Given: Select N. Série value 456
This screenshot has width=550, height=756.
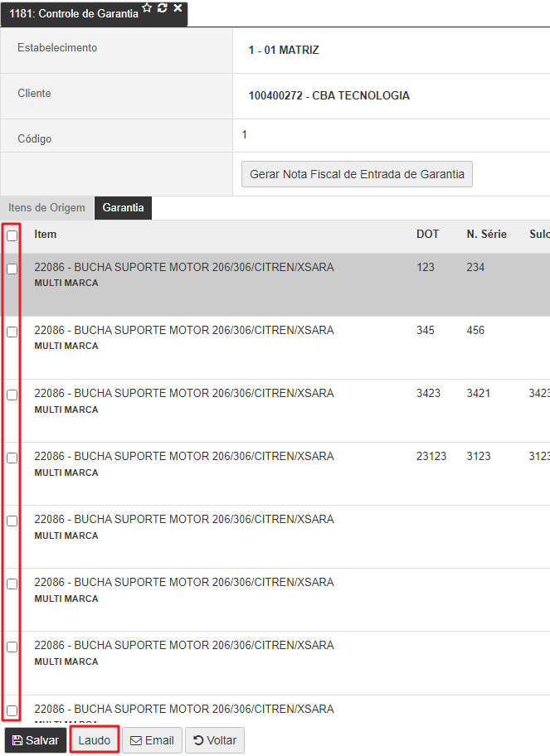Looking at the screenshot, I should (x=475, y=330).
